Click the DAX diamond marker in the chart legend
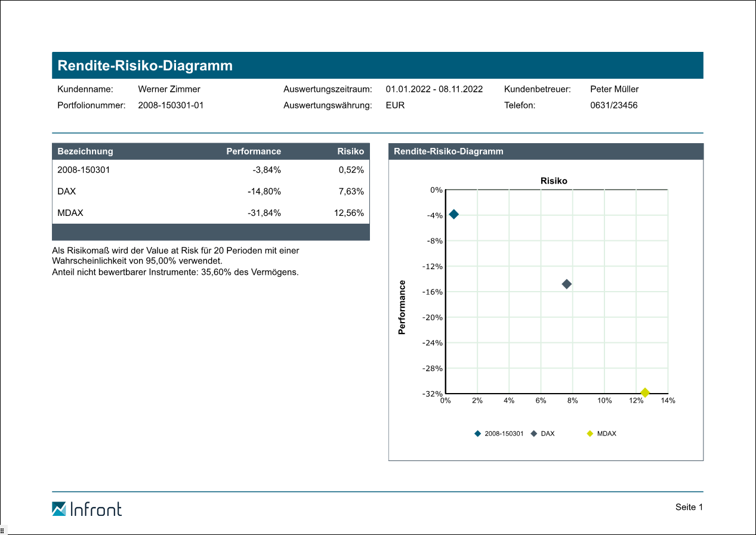This screenshot has height=535, width=756. (x=533, y=434)
